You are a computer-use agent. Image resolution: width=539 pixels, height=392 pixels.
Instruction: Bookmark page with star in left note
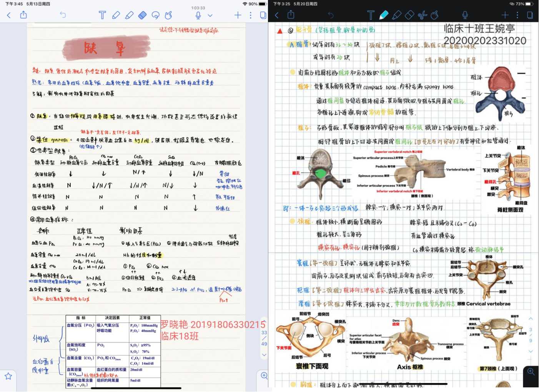8,376
